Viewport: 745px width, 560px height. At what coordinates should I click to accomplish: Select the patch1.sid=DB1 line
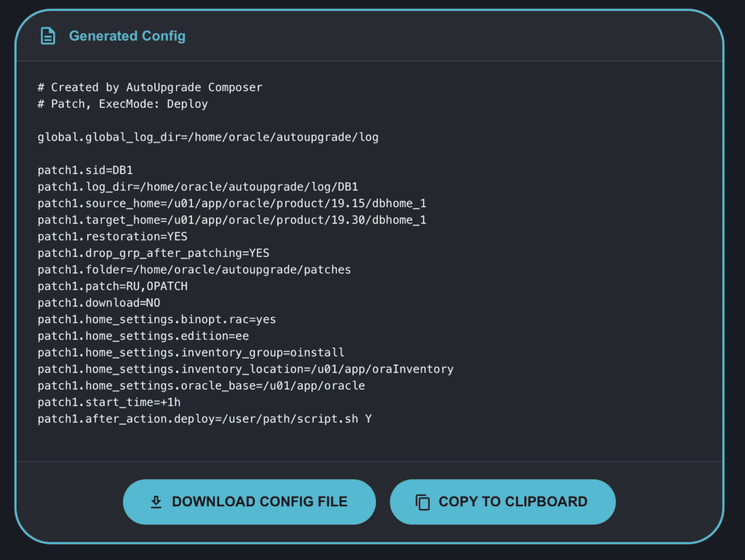85,170
